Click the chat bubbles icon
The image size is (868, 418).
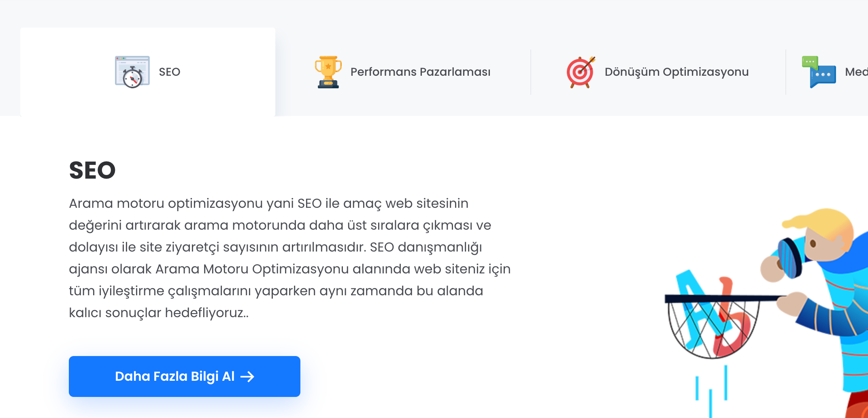819,72
